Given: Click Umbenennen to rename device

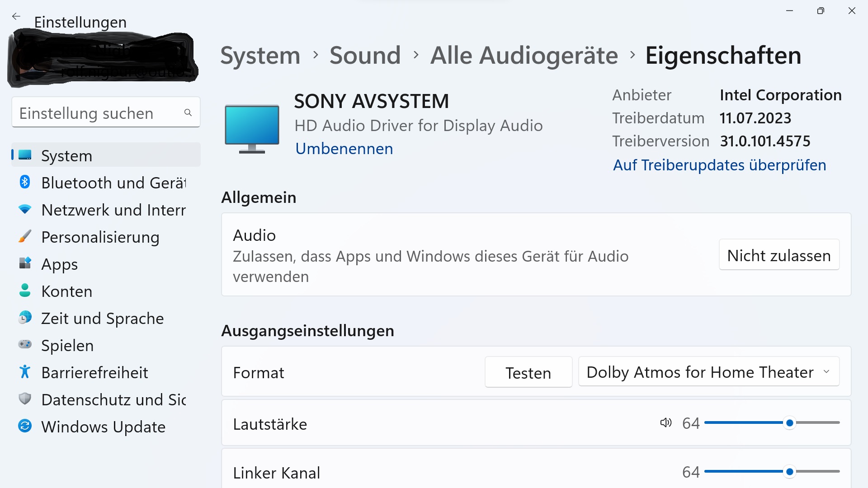Looking at the screenshot, I should (344, 149).
